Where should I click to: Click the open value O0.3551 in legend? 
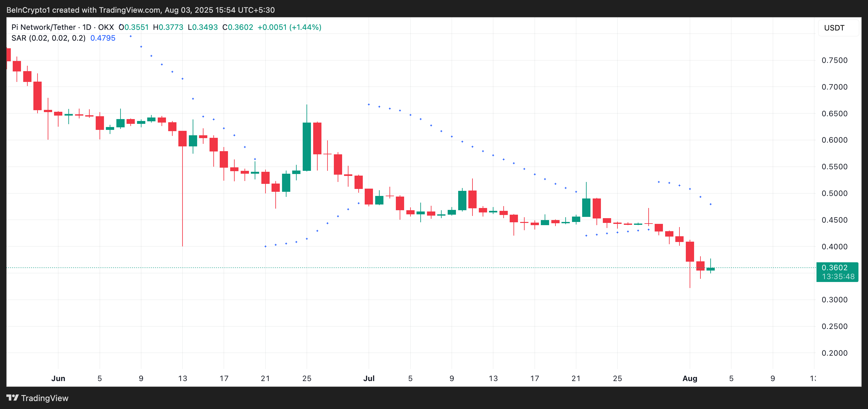tap(133, 27)
